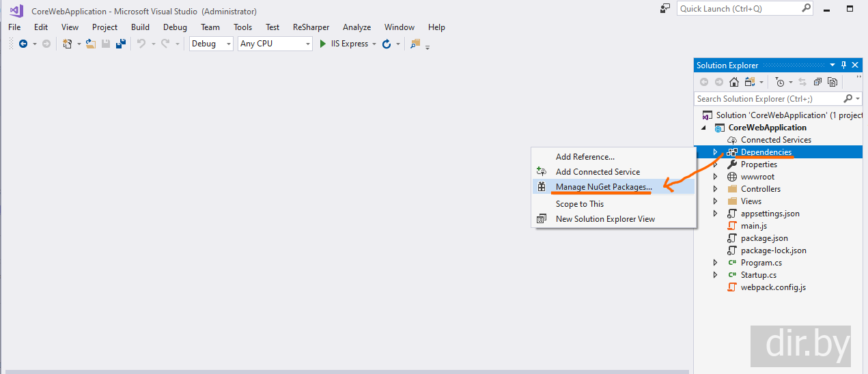The width and height of the screenshot is (868, 374).
Task: Choose Manage NuGet Packages from context menu
Action: [604, 186]
